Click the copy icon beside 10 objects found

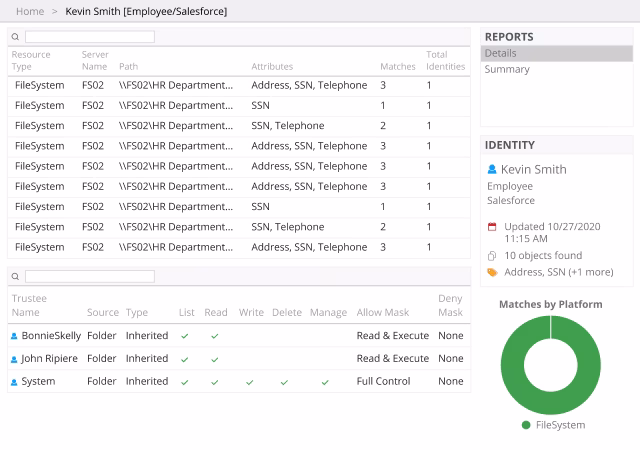[492, 256]
